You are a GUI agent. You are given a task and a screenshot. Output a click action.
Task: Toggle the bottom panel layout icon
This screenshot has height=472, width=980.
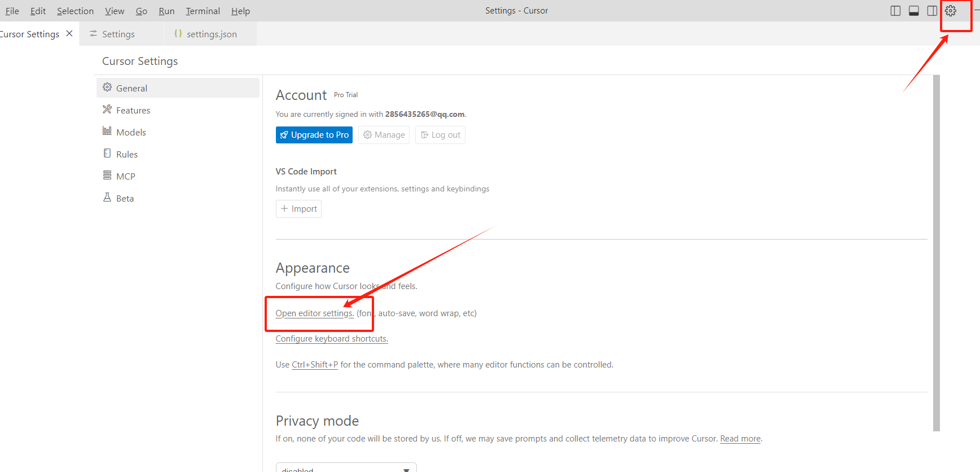[914, 11]
